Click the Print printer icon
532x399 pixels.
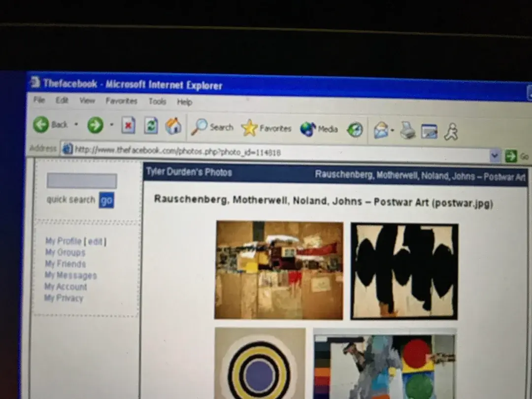pos(407,131)
